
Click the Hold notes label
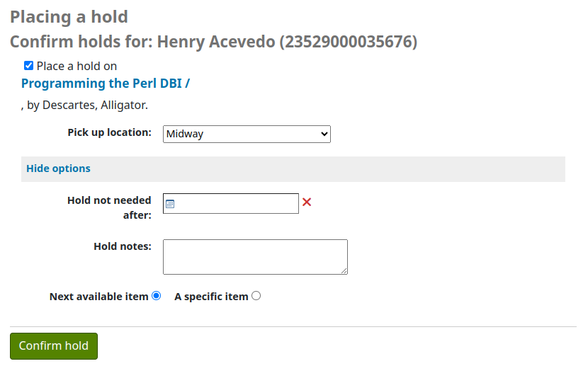123,246
